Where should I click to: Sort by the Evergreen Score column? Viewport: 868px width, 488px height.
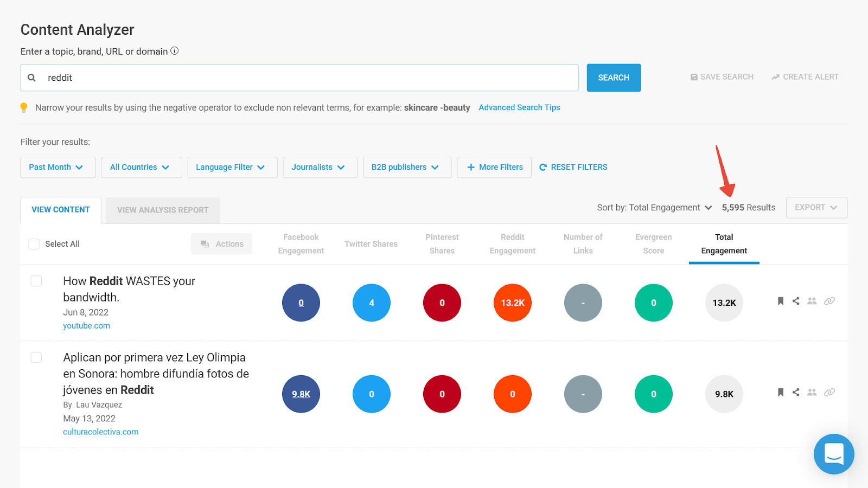click(x=654, y=244)
